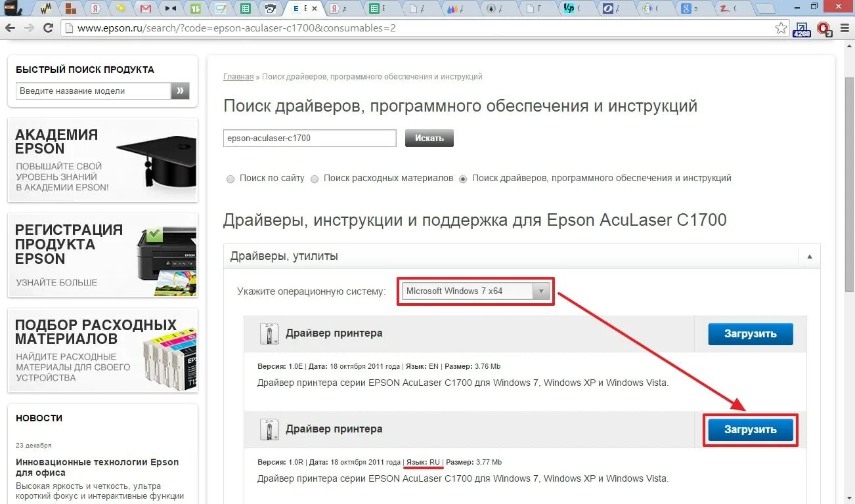Switch to the brown blocks favicon tab
Viewport: 855px width, 504px height.
point(71,9)
